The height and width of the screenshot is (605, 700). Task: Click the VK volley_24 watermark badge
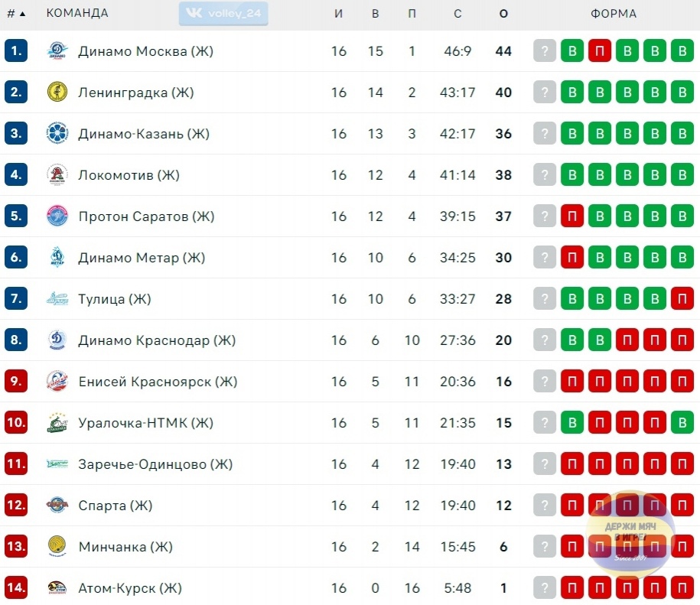coord(223,14)
